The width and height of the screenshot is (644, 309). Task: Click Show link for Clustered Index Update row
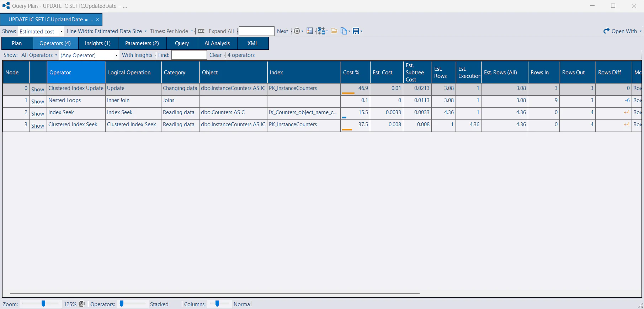(38, 90)
